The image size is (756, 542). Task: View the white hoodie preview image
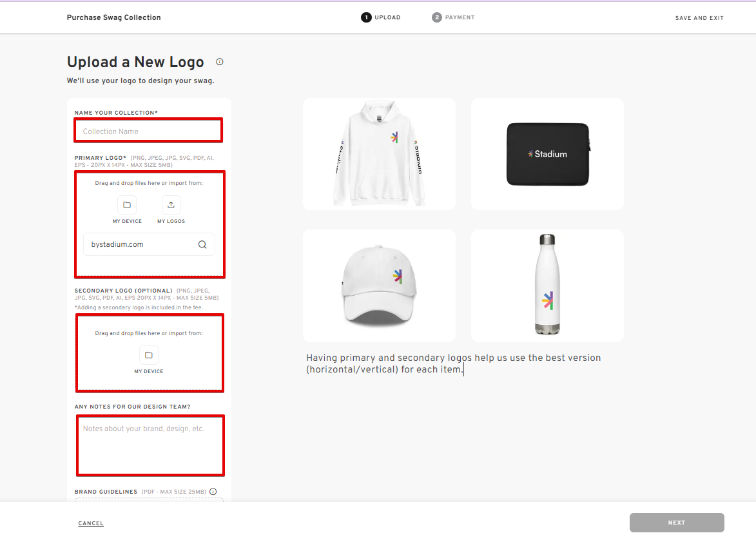tap(379, 153)
